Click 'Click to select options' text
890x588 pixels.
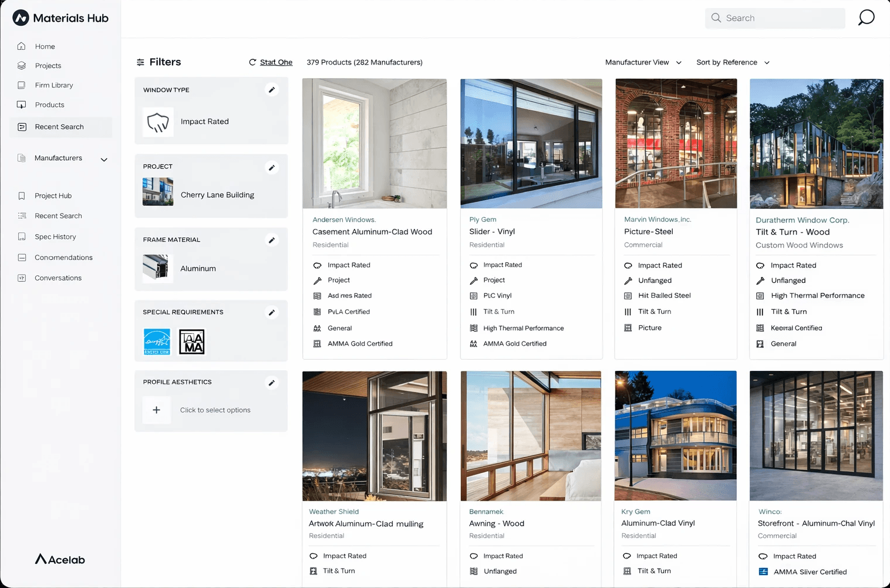(x=215, y=410)
